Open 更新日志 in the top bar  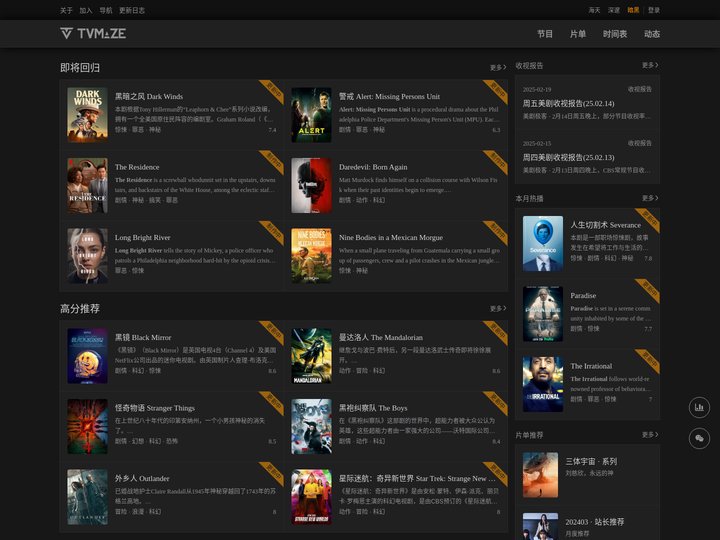132,10
